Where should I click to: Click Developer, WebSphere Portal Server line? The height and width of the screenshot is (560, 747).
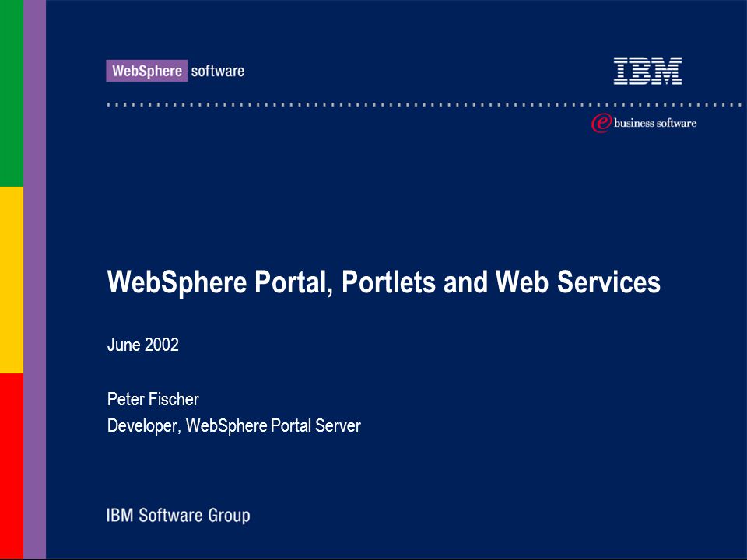point(234,425)
